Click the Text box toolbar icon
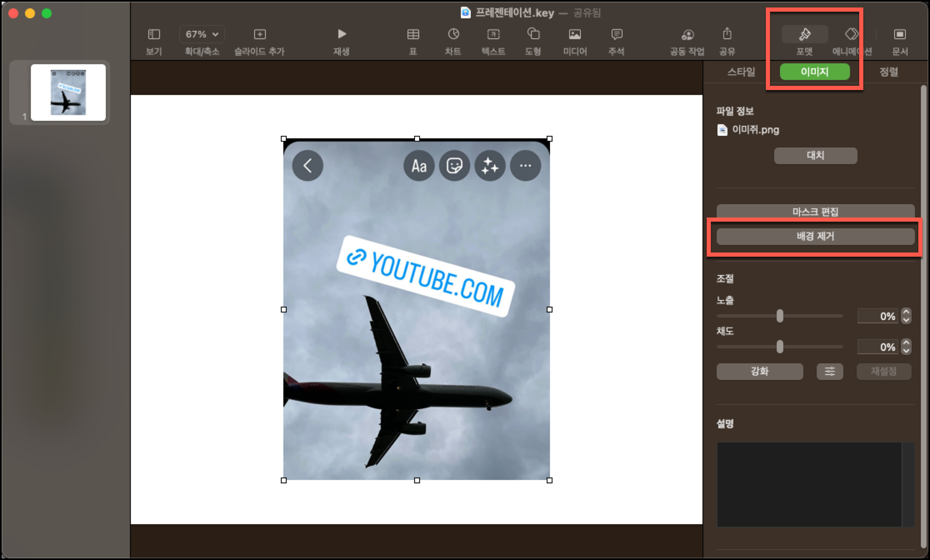Viewport: 930px width, 560px height. tap(493, 34)
